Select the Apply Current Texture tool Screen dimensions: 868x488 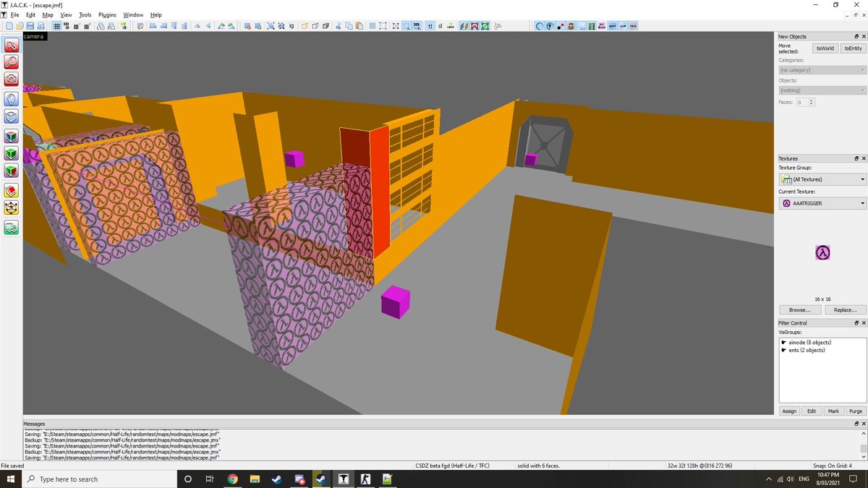click(x=12, y=153)
